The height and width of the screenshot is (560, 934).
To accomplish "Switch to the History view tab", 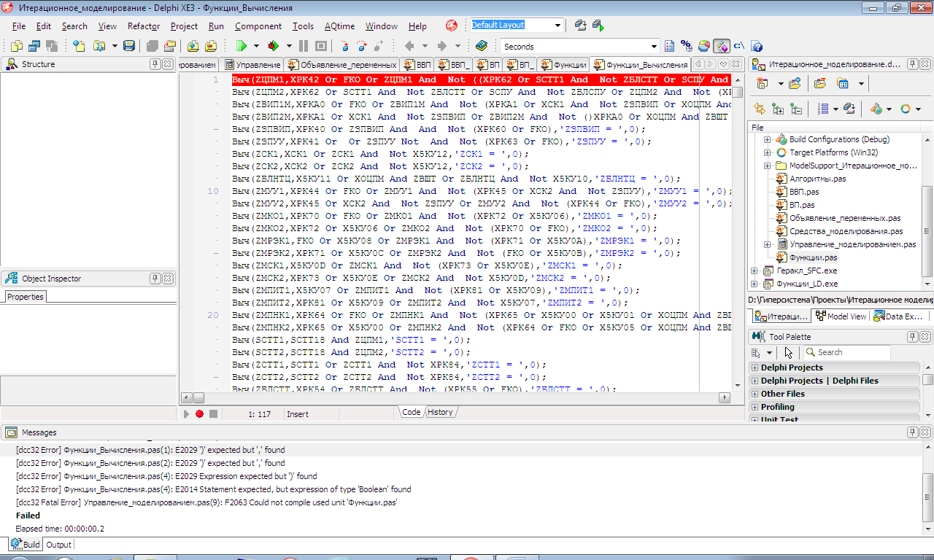I will coord(440,412).
